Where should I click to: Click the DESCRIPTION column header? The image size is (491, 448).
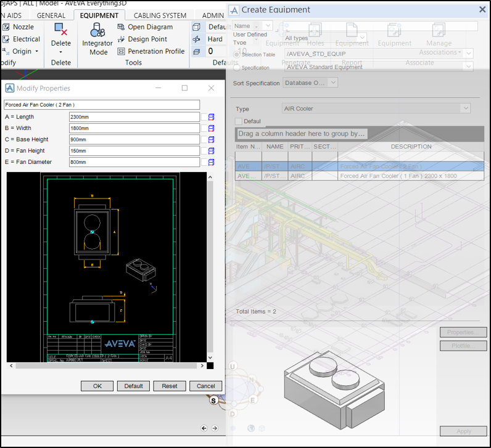(411, 147)
